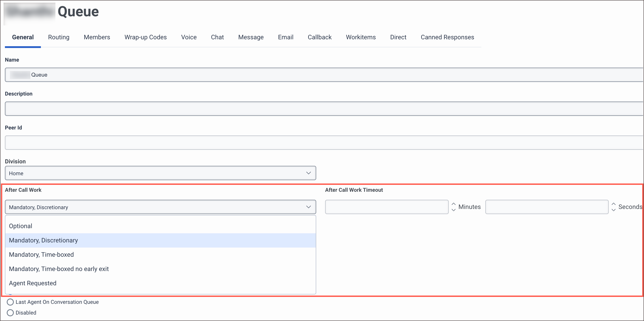Click the Division dropdown chevron
This screenshot has width=644, height=321.
pos(309,173)
